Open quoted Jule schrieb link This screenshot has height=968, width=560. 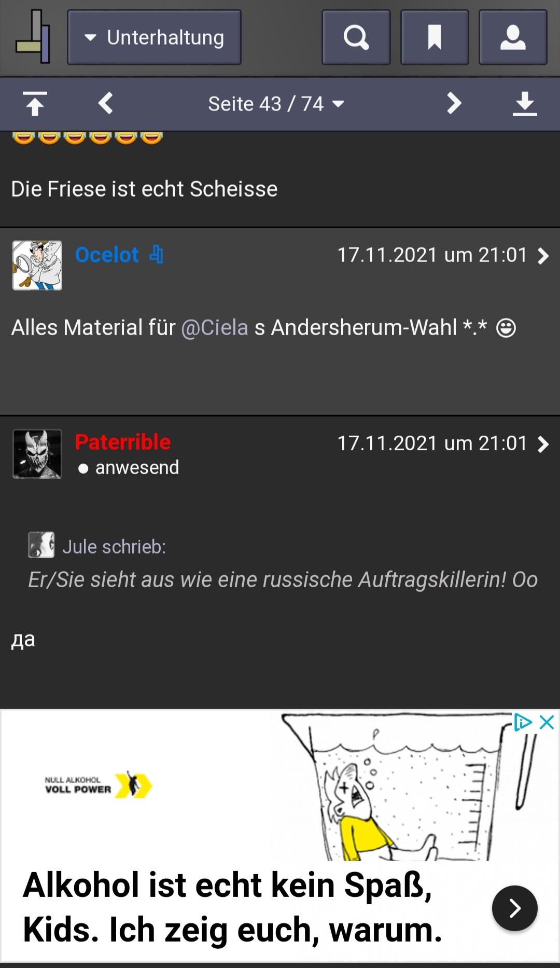click(114, 547)
